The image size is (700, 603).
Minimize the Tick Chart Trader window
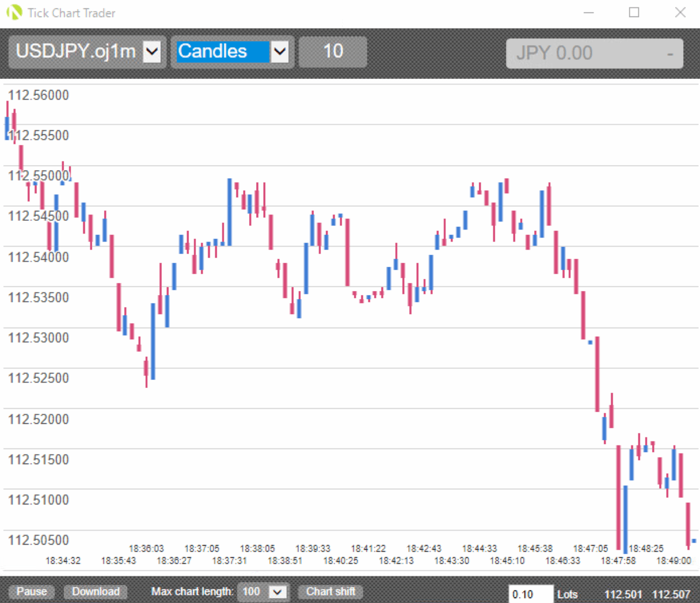click(x=588, y=12)
